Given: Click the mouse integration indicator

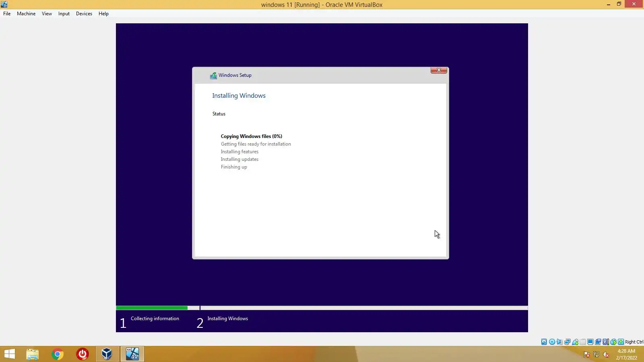Looking at the screenshot, I should (x=613, y=342).
